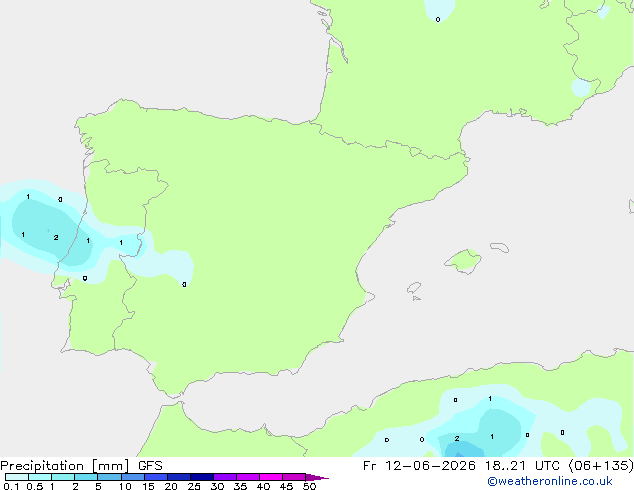
Task: Click the '5' legend label
Action: tap(98, 486)
